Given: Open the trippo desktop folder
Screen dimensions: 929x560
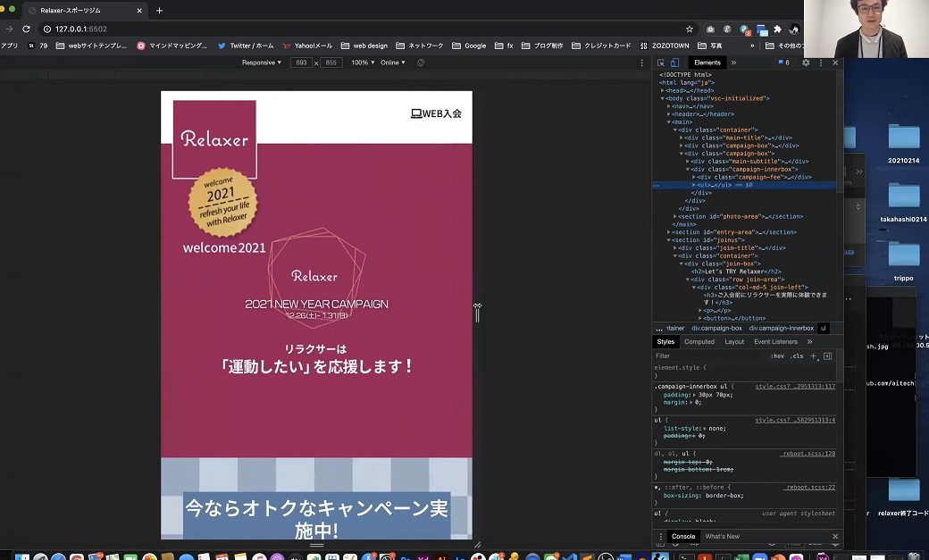Looking at the screenshot, I should (x=903, y=262).
